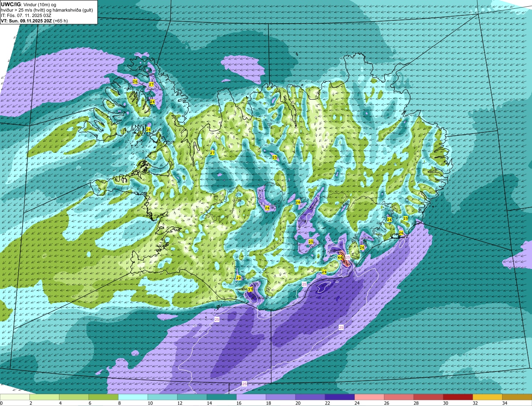Select the pink 24–26 m/s legend swatch
Viewport: 532px width, 406px height.
click(369, 397)
